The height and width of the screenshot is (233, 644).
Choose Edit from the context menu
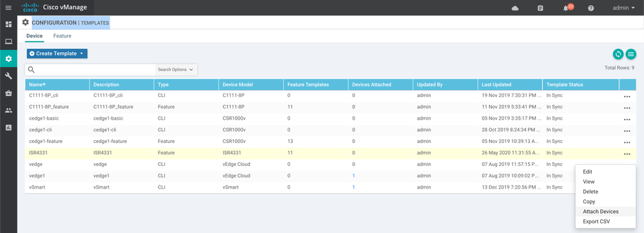click(605, 172)
